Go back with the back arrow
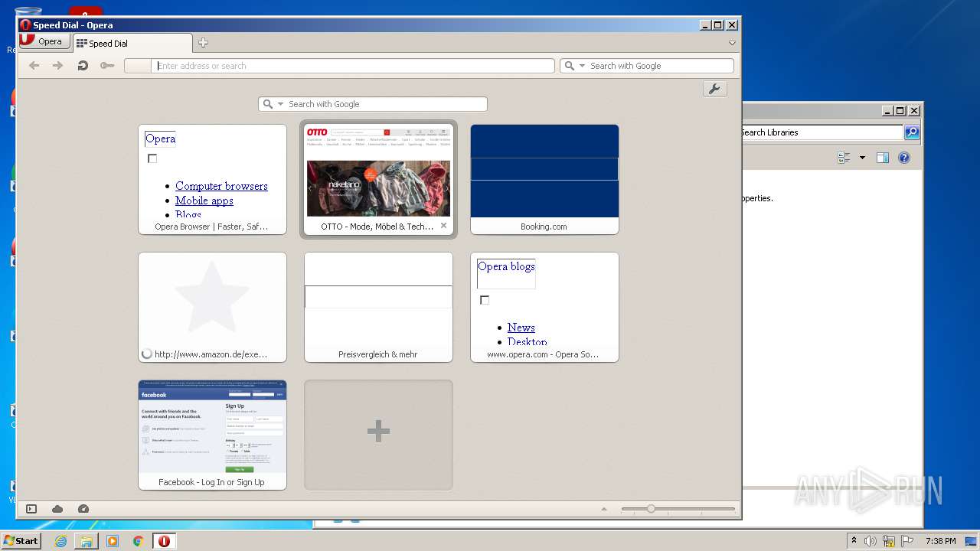The height and width of the screenshot is (551, 980). (x=34, y=66)
